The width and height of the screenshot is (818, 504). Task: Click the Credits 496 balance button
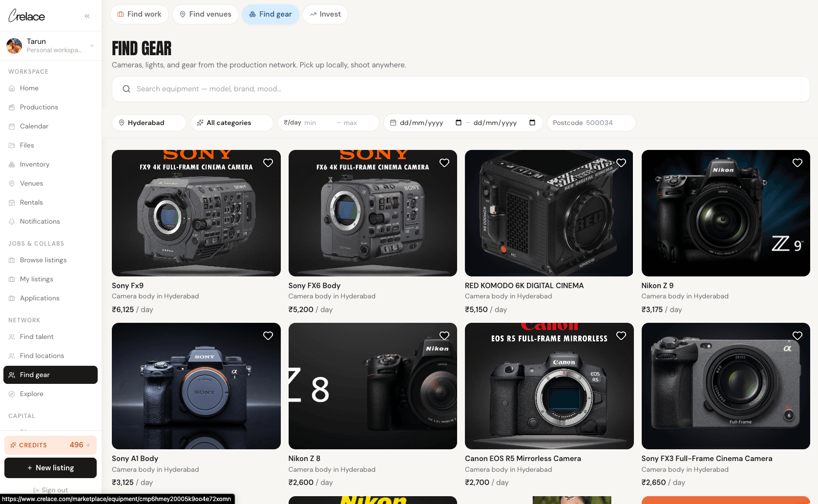(x=51, y=445)
